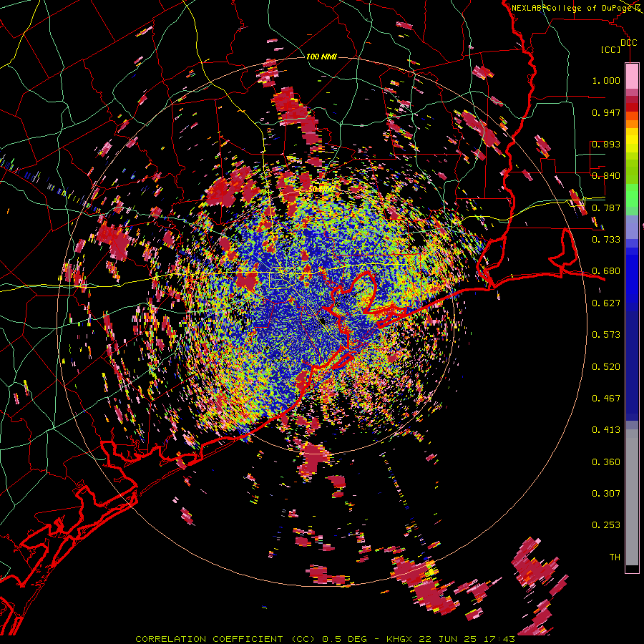Click the 0.307 scale value
644x644 pixels.
coord(606,493)
